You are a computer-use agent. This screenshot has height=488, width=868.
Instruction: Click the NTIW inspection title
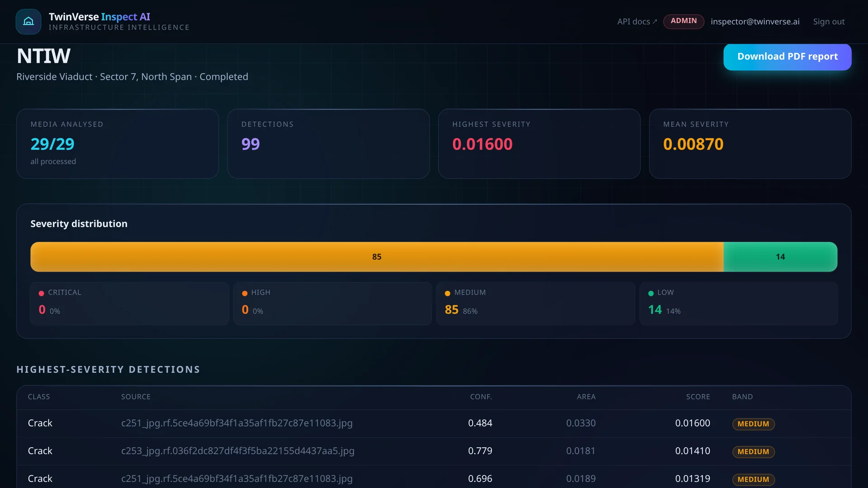coord(43,56)
